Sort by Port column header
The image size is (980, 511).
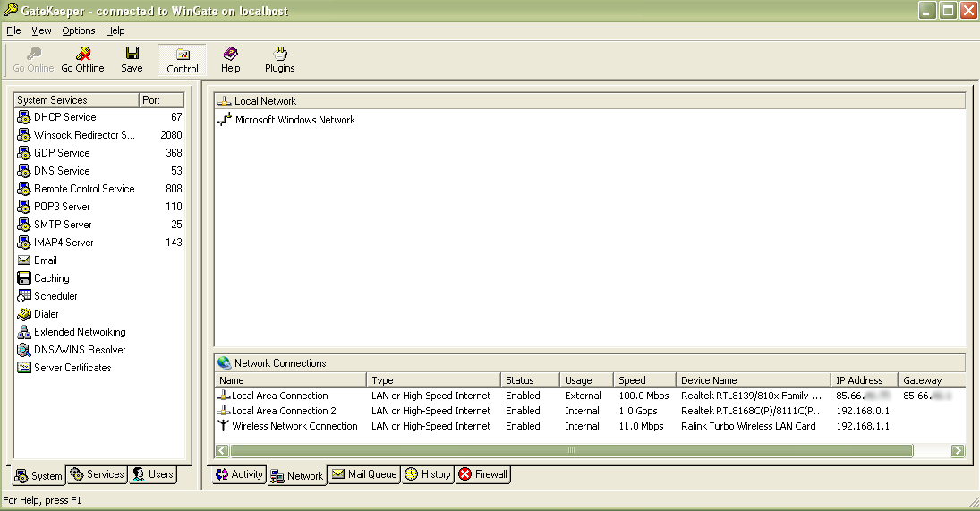pyautogui.click(x=161, y=100)
